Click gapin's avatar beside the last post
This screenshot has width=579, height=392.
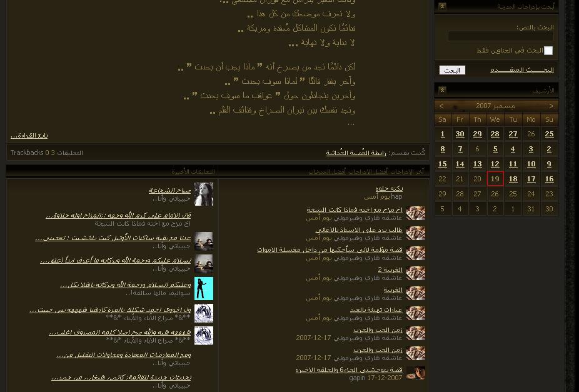pyautogui.click(x=416, y=373)
